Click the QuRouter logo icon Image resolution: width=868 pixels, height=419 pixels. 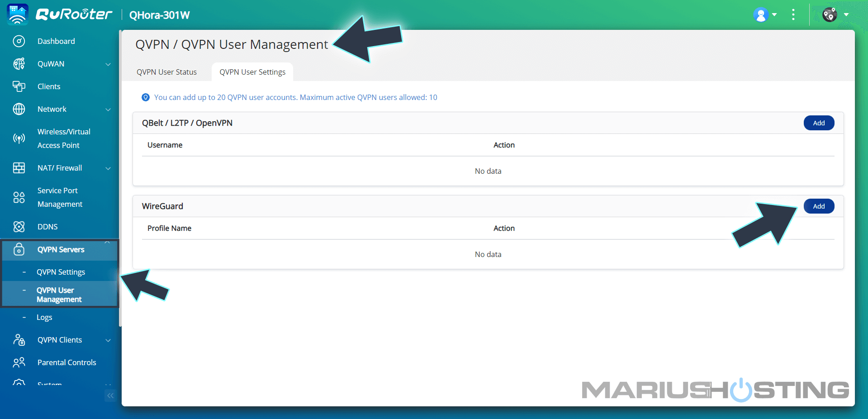[x=18, y=14]
